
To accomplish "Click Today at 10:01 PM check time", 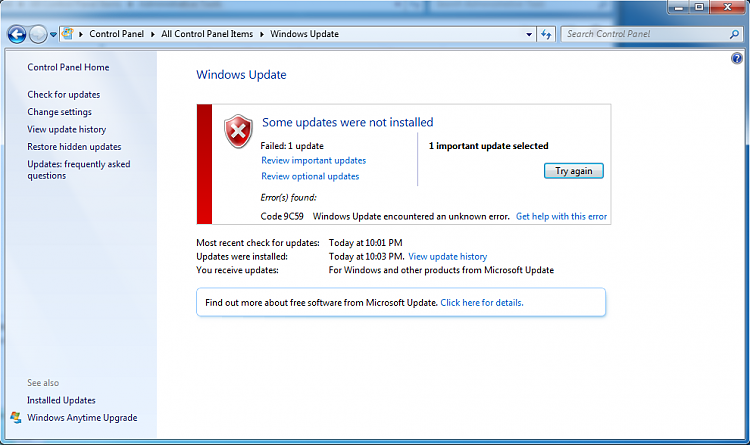I will [365, 243].
